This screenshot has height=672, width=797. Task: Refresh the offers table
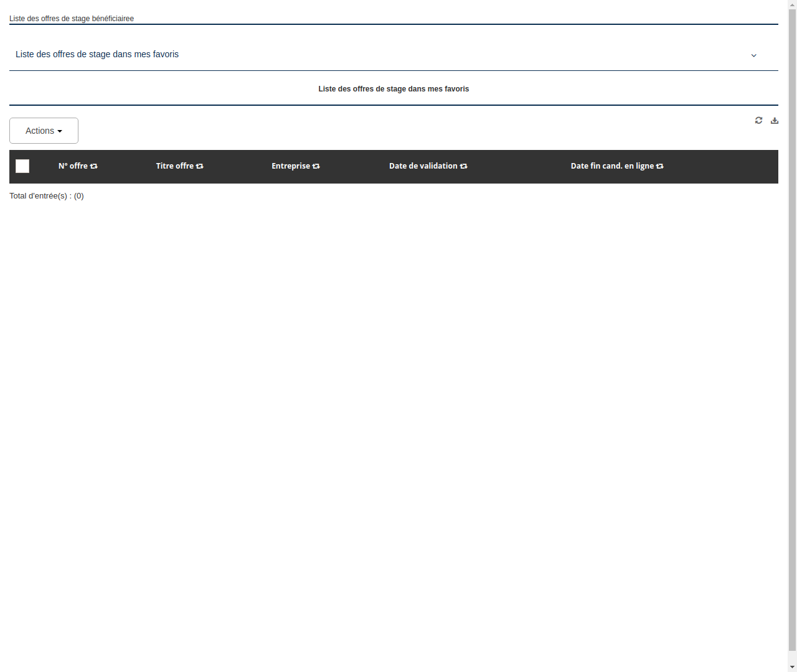pos(758,120)
